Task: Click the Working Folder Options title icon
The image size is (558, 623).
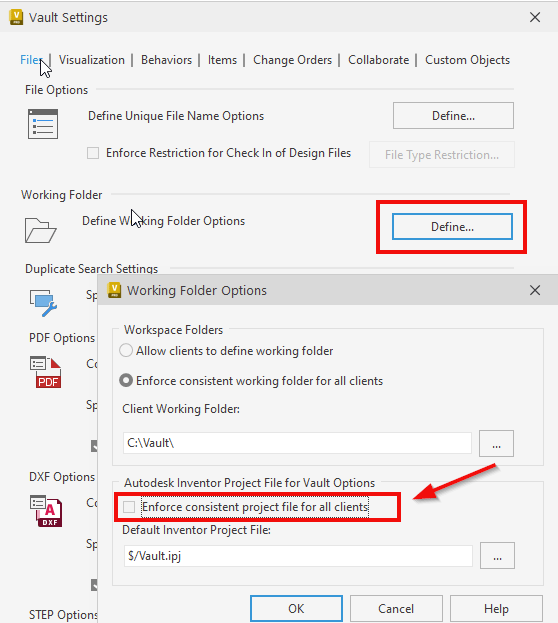Action: pyautogui.click(x=114, y=290)
